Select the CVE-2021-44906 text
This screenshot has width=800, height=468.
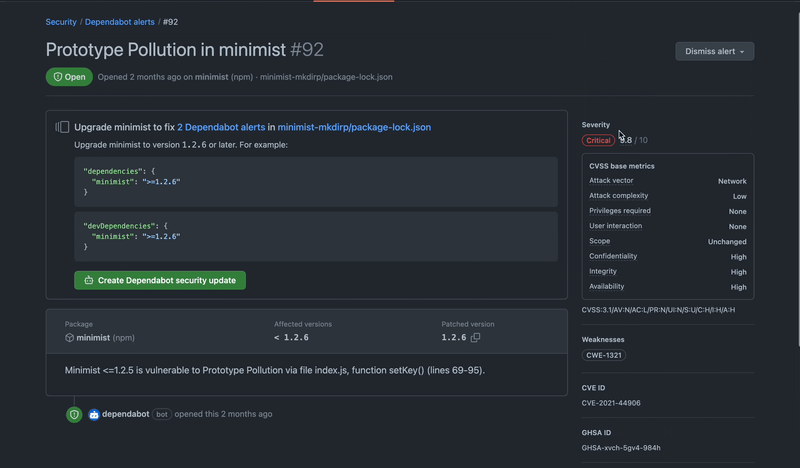(x=611, y=403)
